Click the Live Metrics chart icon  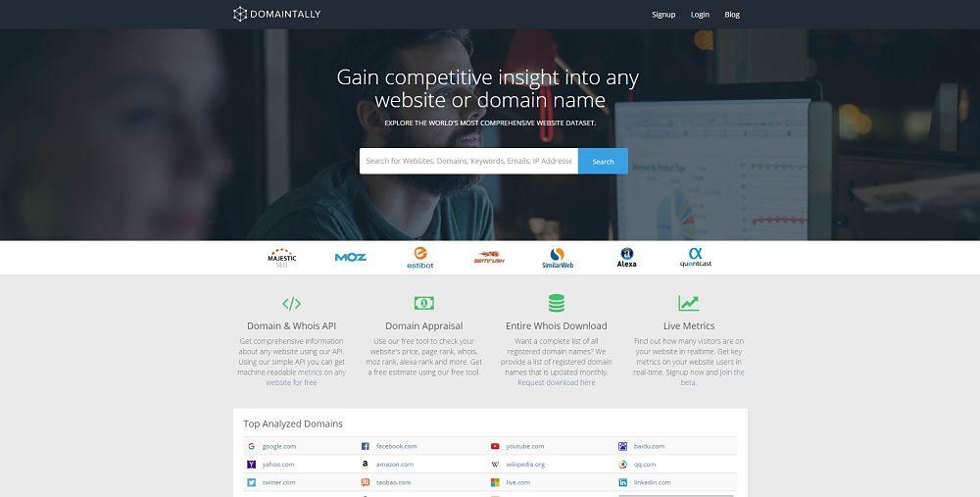(x=688, y=304)
